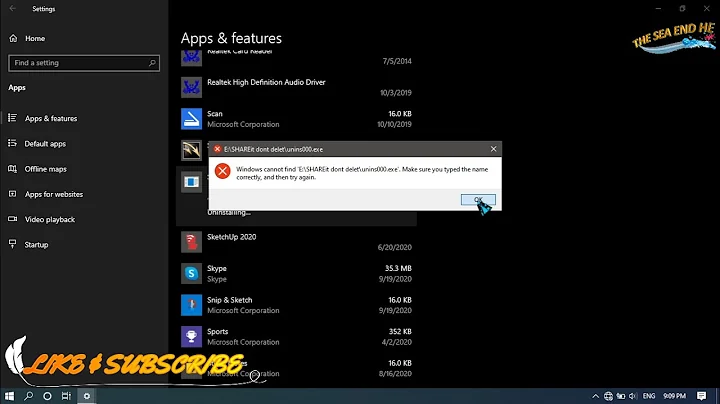Focus the Find a setting search box

84,63
